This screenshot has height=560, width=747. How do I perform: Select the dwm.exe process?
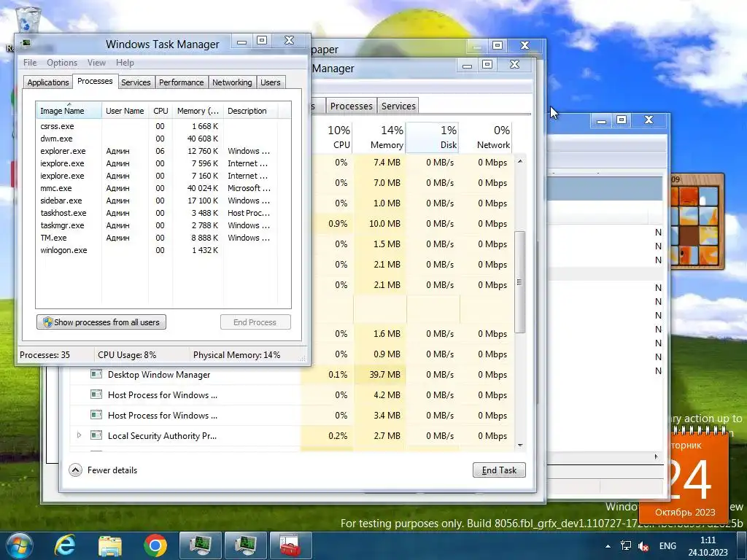point(163,139)
